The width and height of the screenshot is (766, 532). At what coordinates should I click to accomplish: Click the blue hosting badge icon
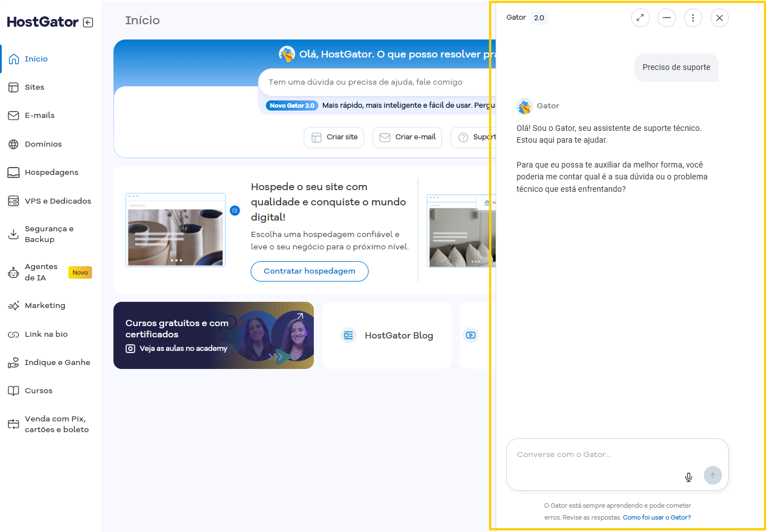tap(235, 210)
